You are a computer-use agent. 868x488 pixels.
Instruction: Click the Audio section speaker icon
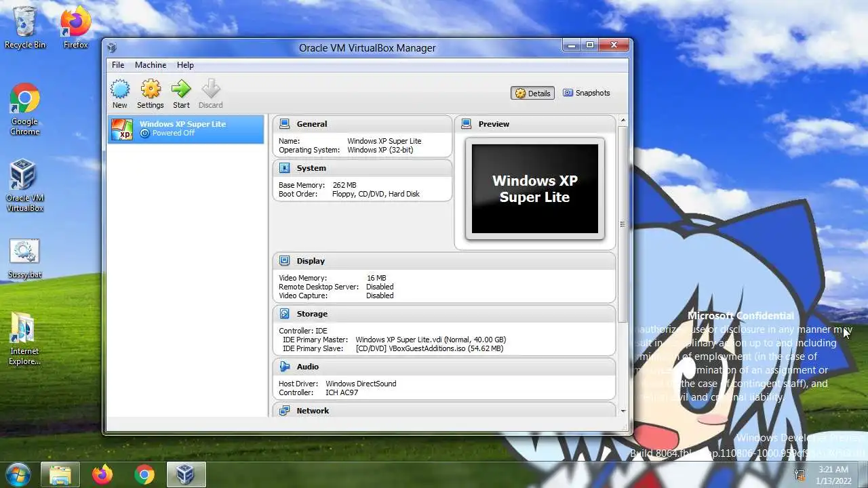click(285, 367)
